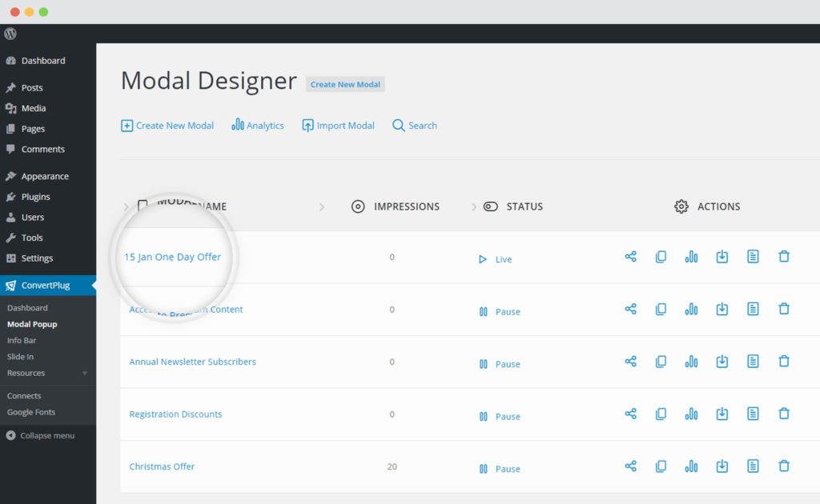Open Import Modal tool
The height and width of the screenshot is (504, 820).
pos(338,125)
